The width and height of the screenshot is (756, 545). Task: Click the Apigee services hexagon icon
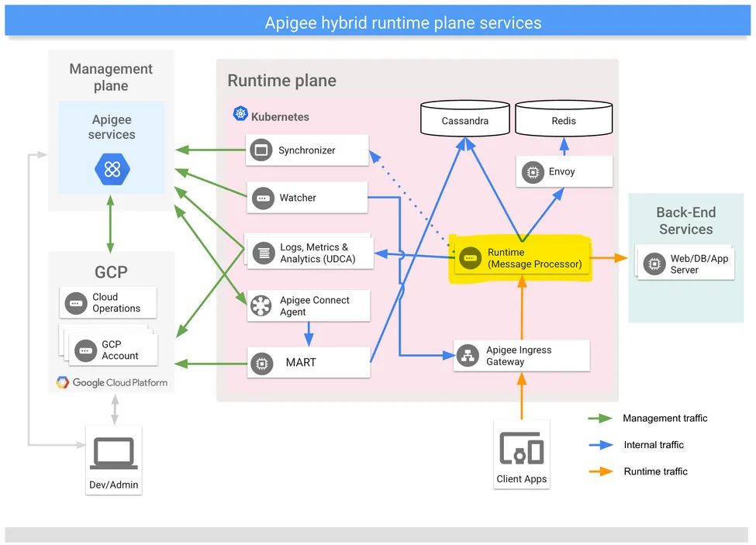click(x=112, y=169)
